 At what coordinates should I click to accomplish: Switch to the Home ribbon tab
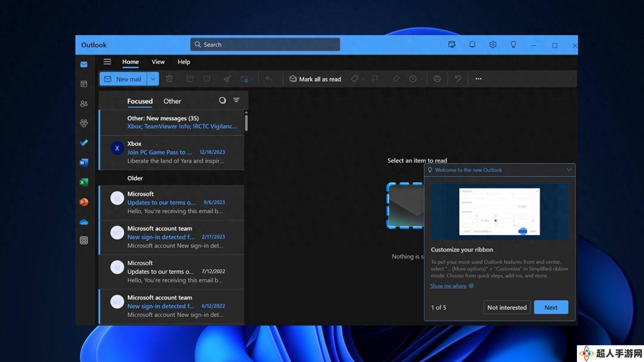(x=130, y=62)
